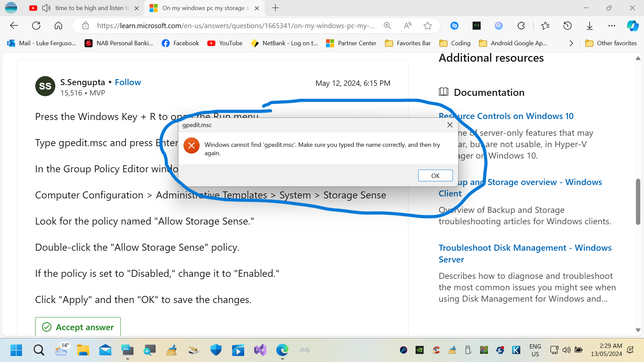The image size is (644, 362).
Task: Open the Settings and more menu
Action: [612, 25]
